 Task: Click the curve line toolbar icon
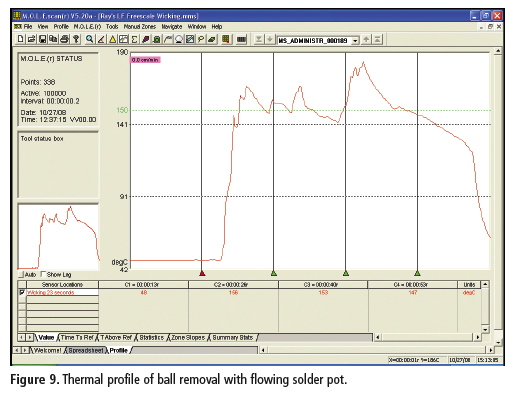coord(168,39)
